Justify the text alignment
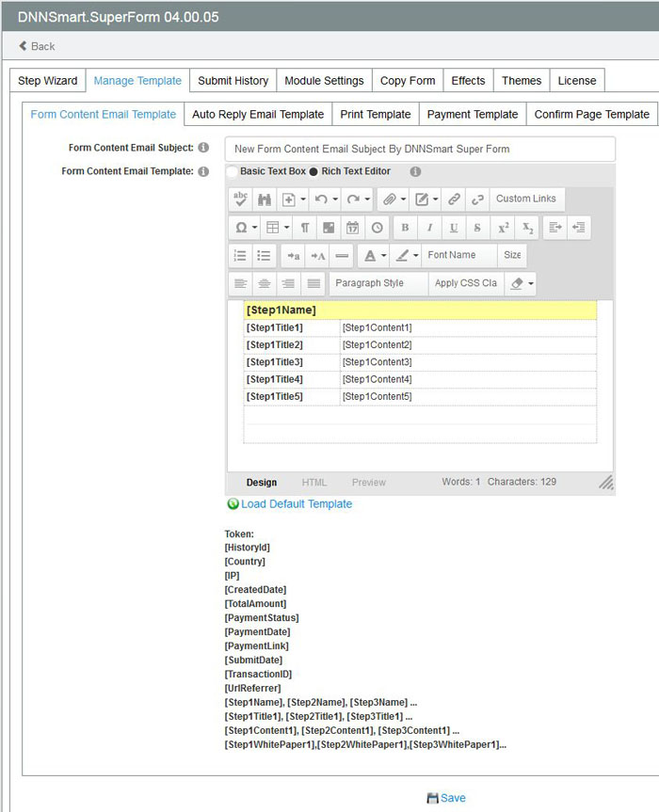 (313, 283)
